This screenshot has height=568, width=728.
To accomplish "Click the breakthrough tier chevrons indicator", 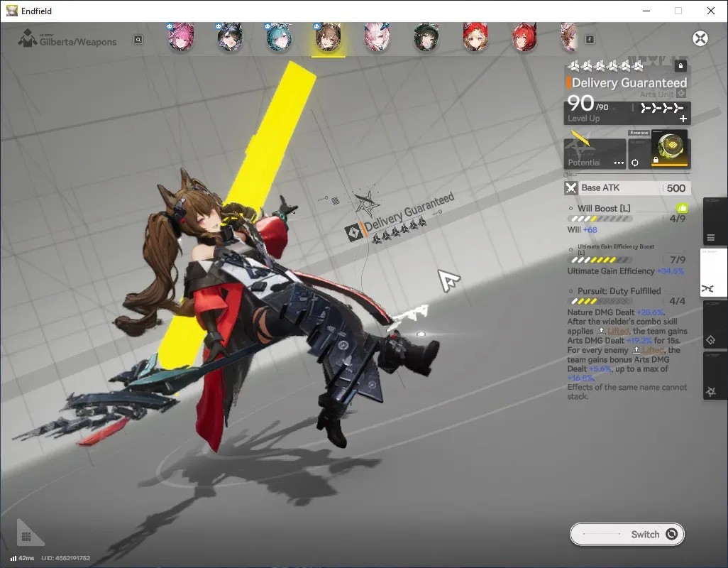I will [x=662, y=108].
